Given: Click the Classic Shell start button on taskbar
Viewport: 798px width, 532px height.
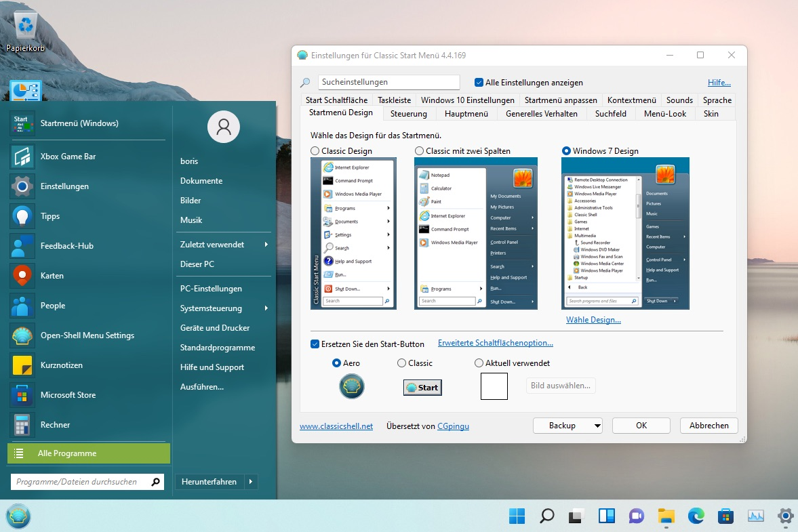Looking at the screenshot, I should (18, 516).
